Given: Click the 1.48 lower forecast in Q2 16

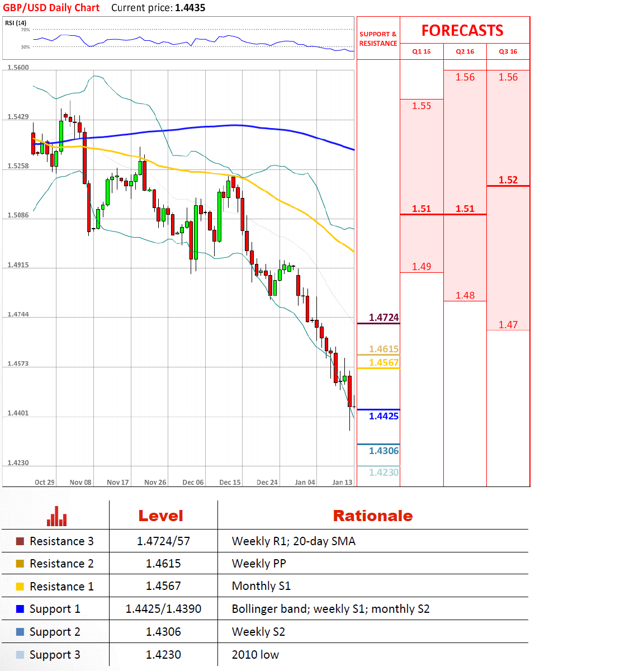Looking at the screenshot, I should (x=465, y=295).
